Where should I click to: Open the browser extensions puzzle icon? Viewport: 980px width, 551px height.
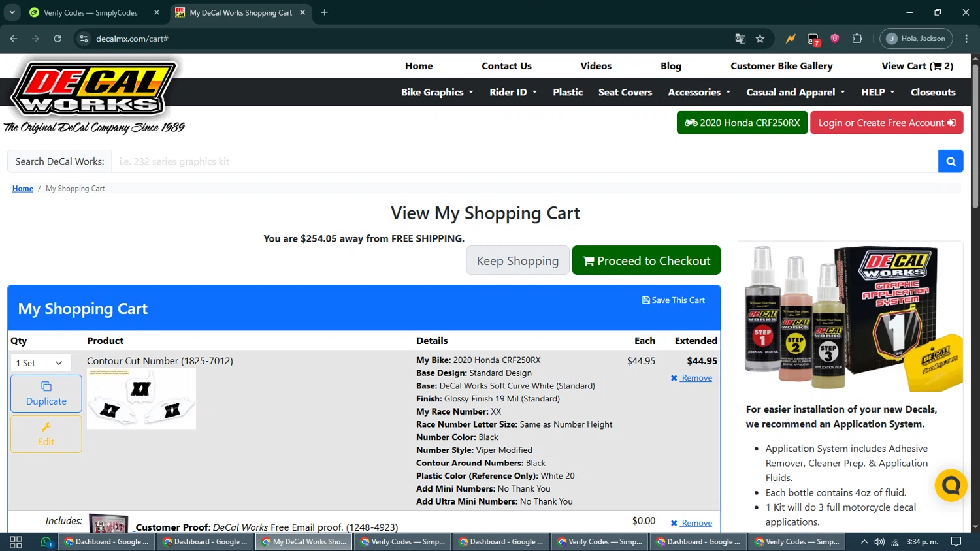coord(857,39)
